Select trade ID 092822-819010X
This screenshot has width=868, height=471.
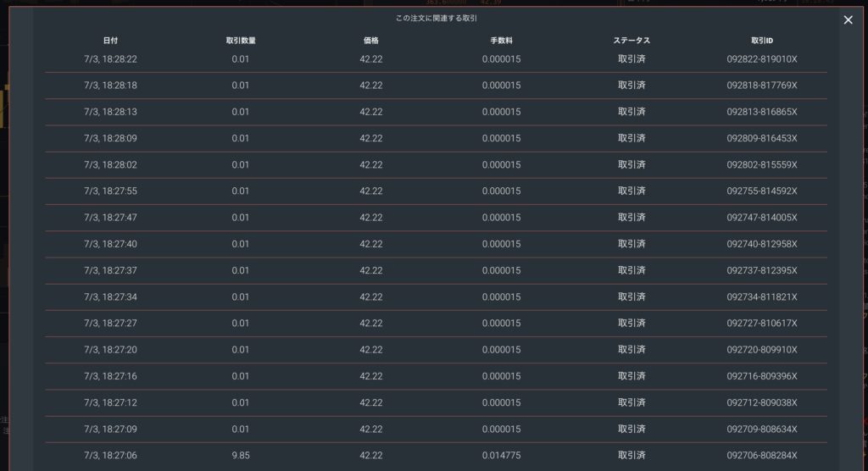(762, 59)
